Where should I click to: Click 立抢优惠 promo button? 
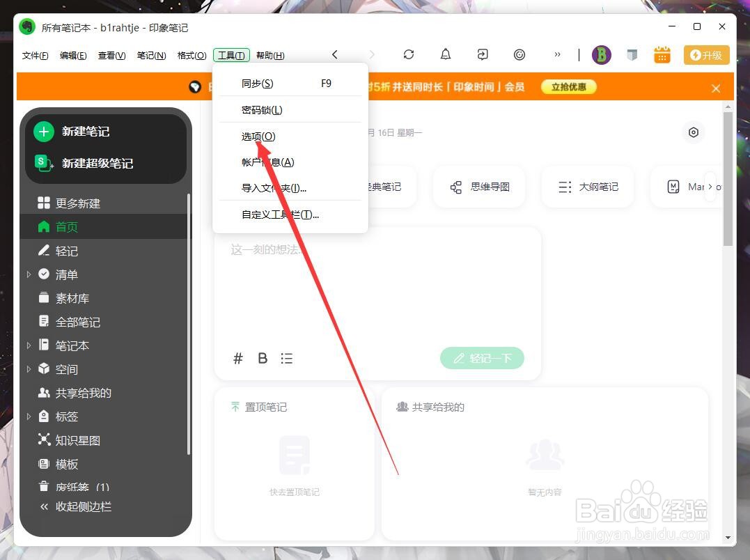[569, 86]
